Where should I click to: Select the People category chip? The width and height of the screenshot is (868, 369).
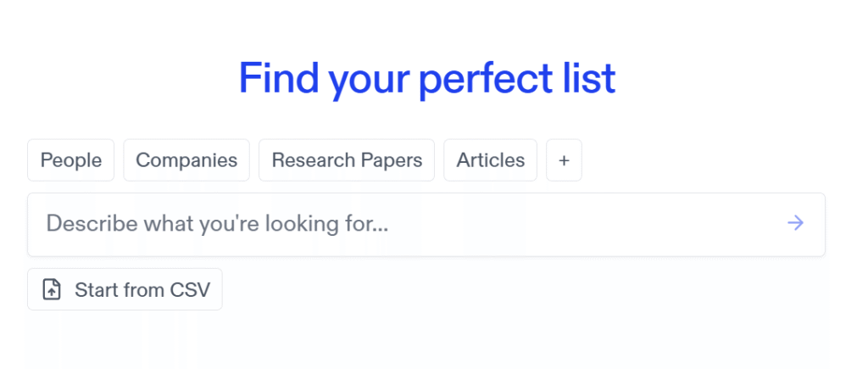pyautogui.click(x=71, y=160)
